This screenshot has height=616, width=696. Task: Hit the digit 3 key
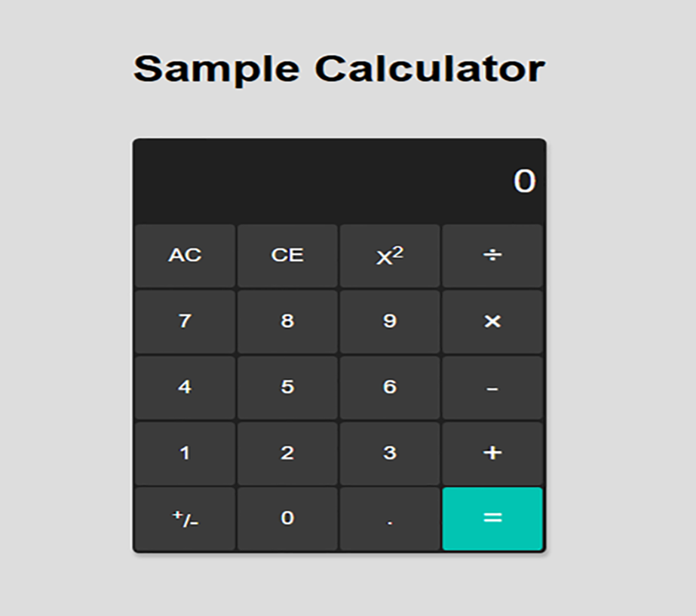[x=390, y=453]
